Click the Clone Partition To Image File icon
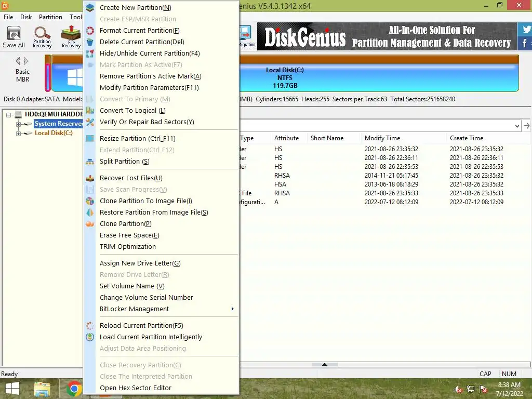This screenshot has width=532, height=399. click(90, 201)
